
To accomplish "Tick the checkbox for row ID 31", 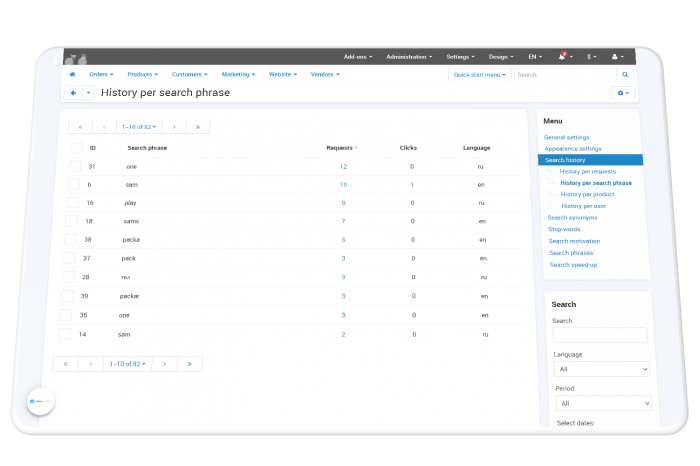I will click(x=75, y=166).
